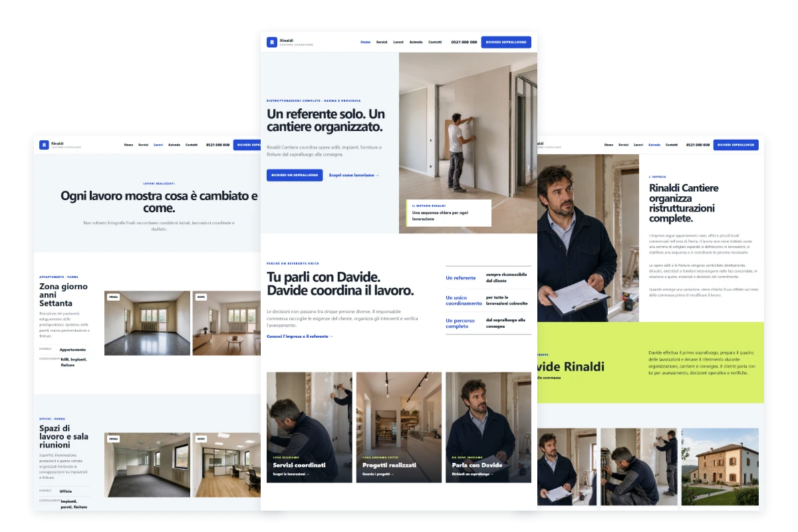Click the Scopri le lavorazioni link
This screenshot has width=798, height=532.
click(x=291, y=474)
